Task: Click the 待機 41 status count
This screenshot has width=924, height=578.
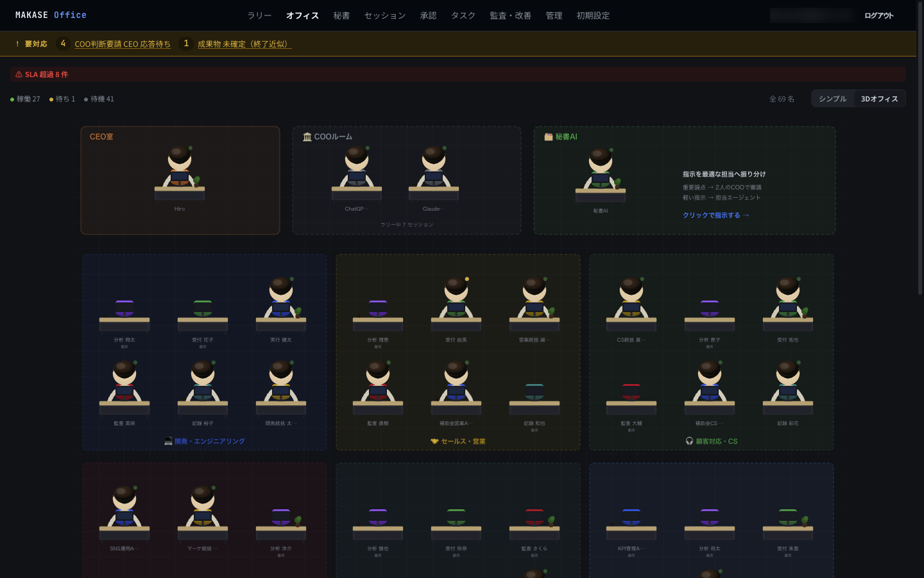Action: pyautogui.click(x=99, y=99)
